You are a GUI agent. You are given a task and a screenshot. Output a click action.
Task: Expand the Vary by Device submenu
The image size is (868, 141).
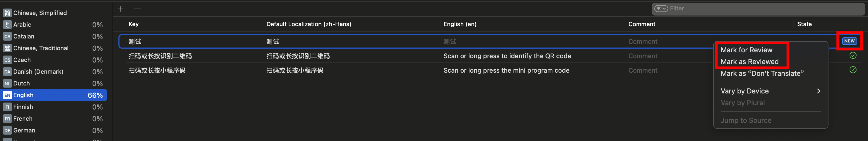pos(770,91)
